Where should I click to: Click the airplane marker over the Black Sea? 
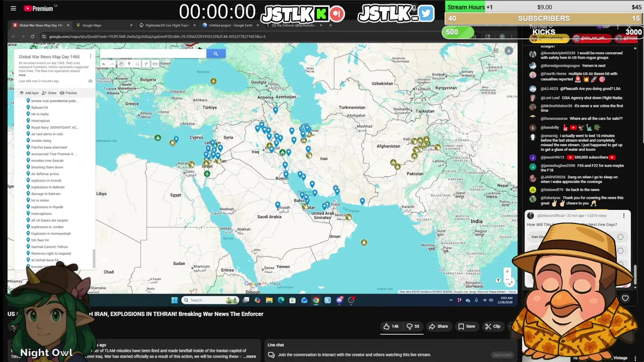coord(213,81)
